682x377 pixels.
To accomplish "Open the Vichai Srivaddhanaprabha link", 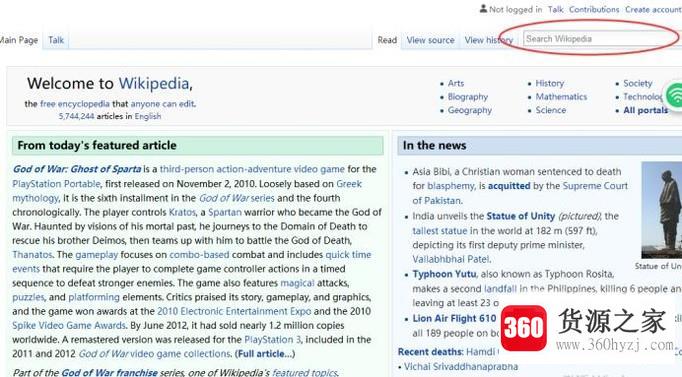I will pos(461,367).
